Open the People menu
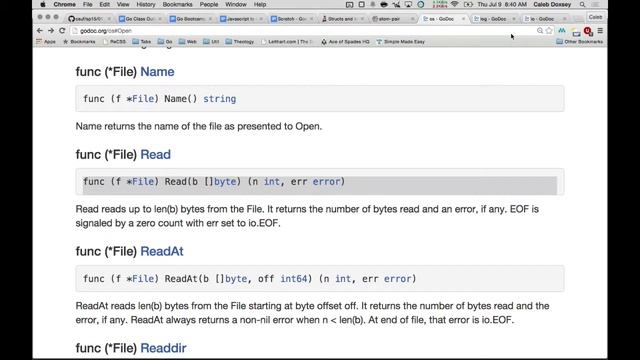Viewport: 640px width, 360px height. click(x=209, y=4)
